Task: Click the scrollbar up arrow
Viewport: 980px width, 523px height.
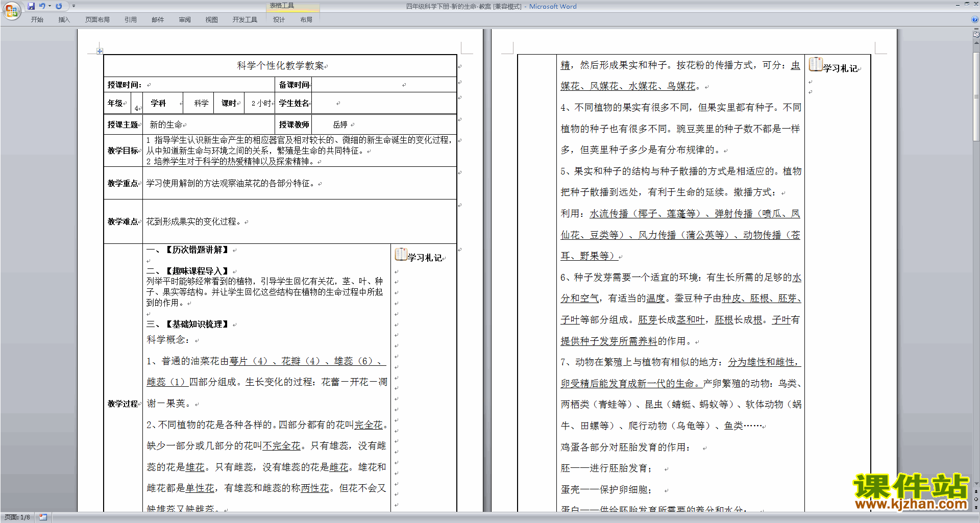Action: click(976, 43)
